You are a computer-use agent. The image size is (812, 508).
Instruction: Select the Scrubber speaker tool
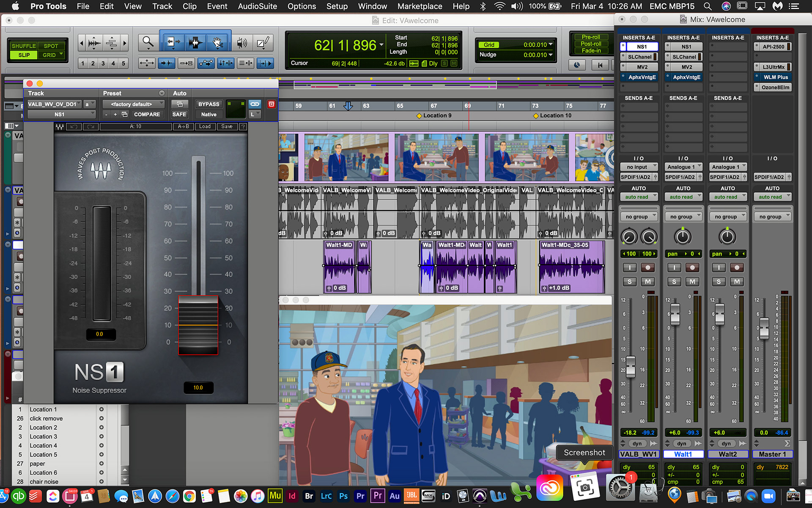pos(241,42)
